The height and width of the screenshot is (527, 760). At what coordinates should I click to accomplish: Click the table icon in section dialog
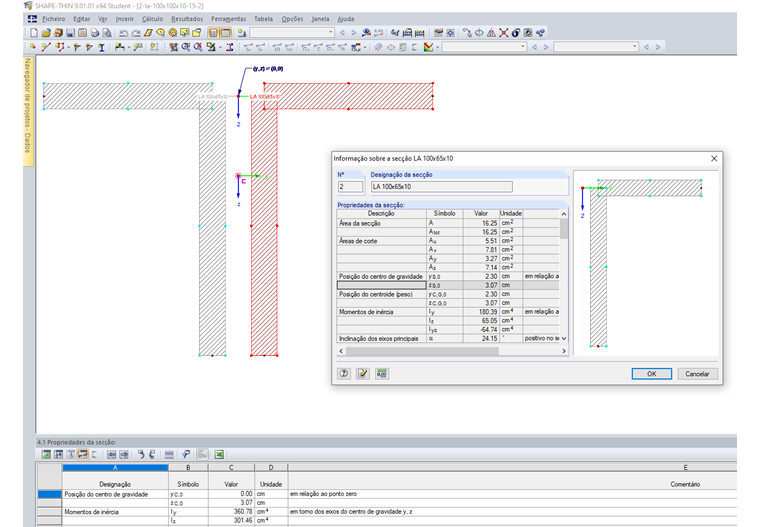[x=382, y=373]
